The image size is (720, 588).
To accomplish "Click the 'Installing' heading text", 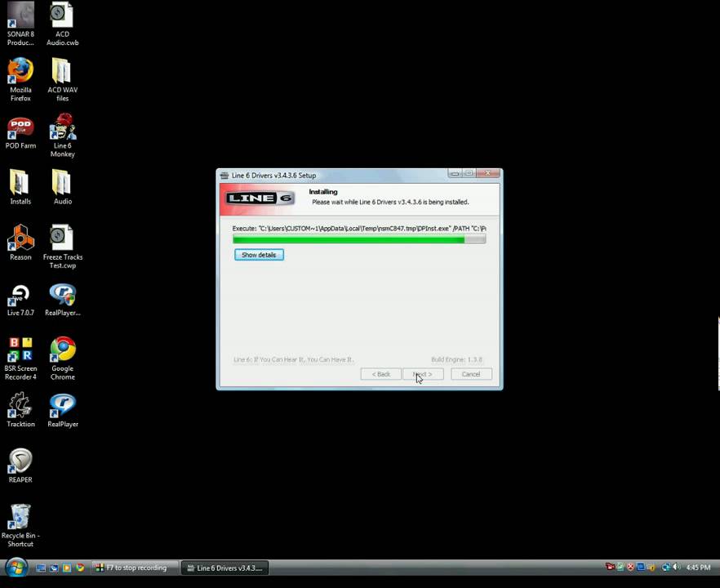I will tap(323, 192).
